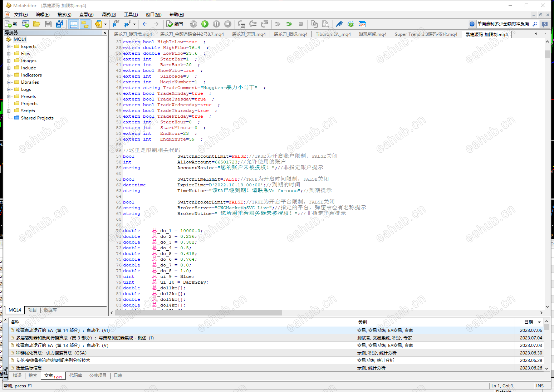Image resolution: width=554 pixels, height=392 pixels.
Task: Save the current file
Action: (x=48, y=24)
